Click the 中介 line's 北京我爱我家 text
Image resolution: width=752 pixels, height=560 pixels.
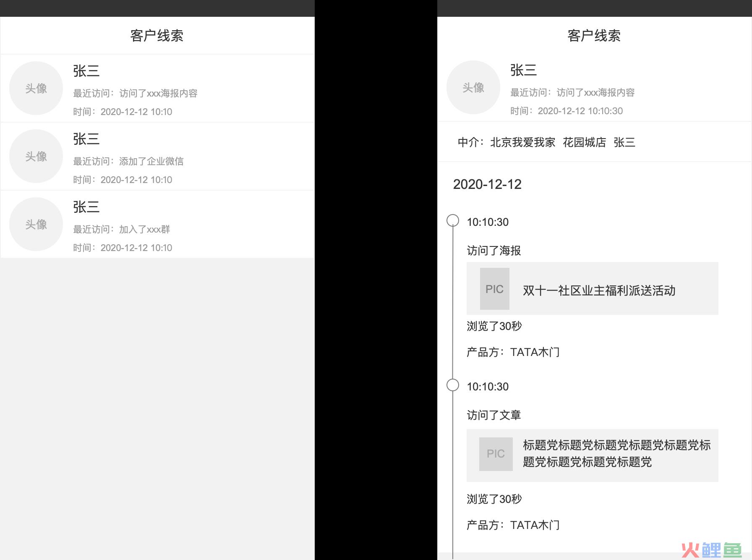coord(523,142)
